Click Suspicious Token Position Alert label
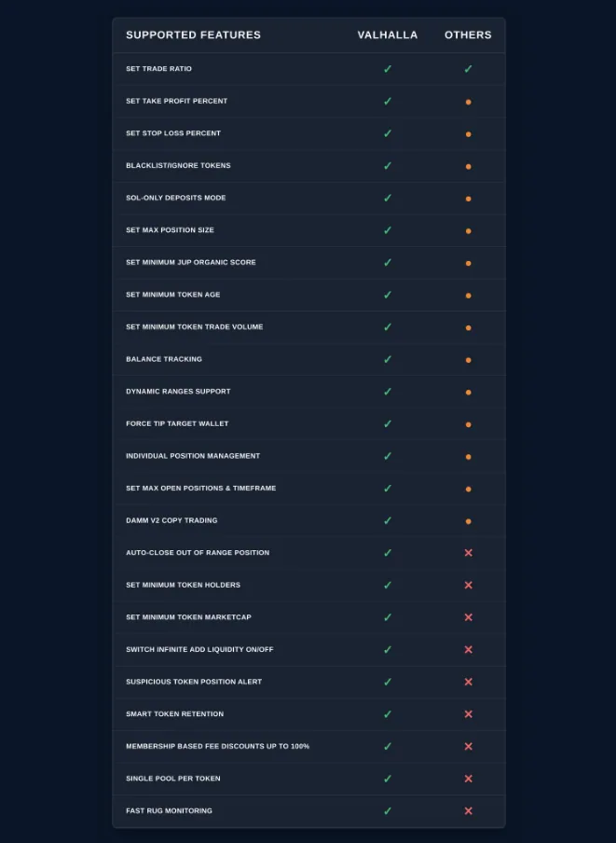The image size is (616, 843). [x=194, y=682]
